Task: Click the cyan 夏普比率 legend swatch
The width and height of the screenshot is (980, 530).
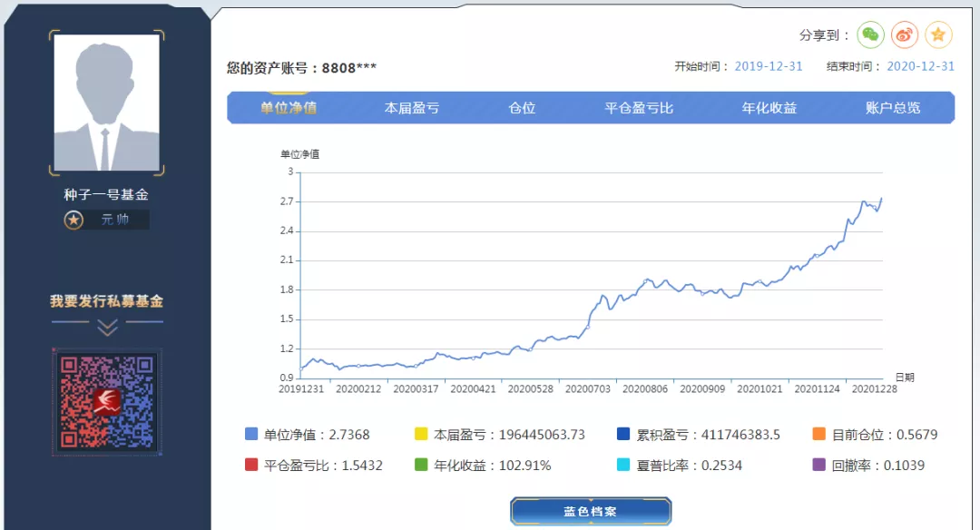Action: [x=623, y=465]
